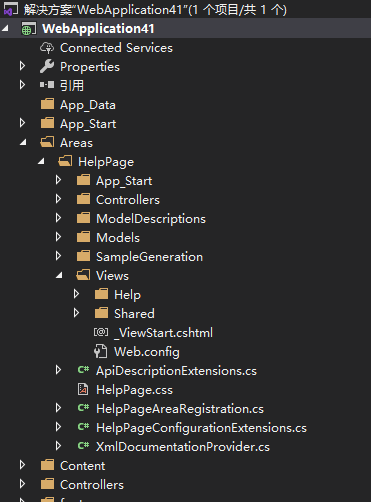
Task: Expand the 引用 references node
Action: [22, 85]
